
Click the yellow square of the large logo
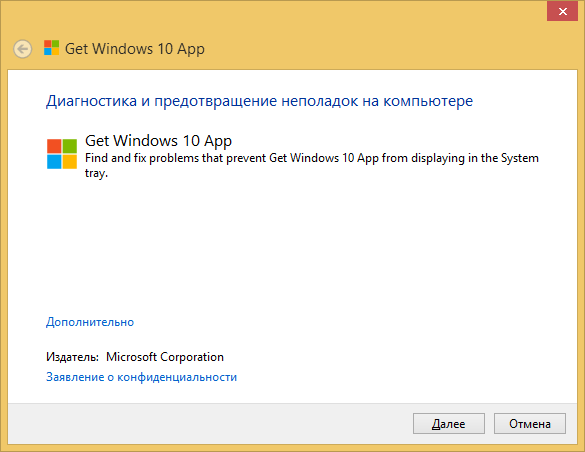(70, 162)
